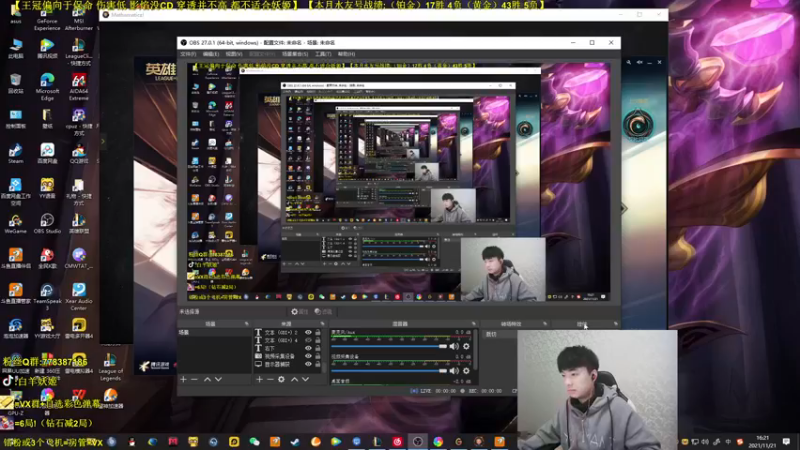
Task: Mute the first mixer channel speaker
Action: 454,346
